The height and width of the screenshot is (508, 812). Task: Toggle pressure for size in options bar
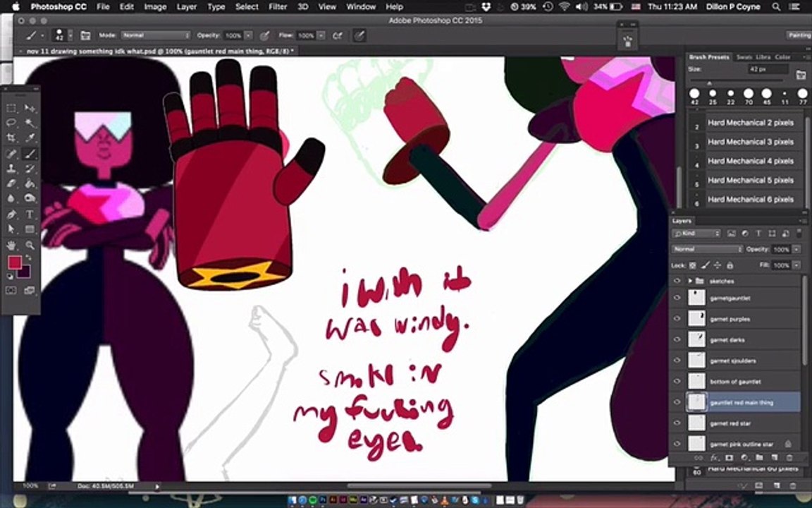(359, 35)
